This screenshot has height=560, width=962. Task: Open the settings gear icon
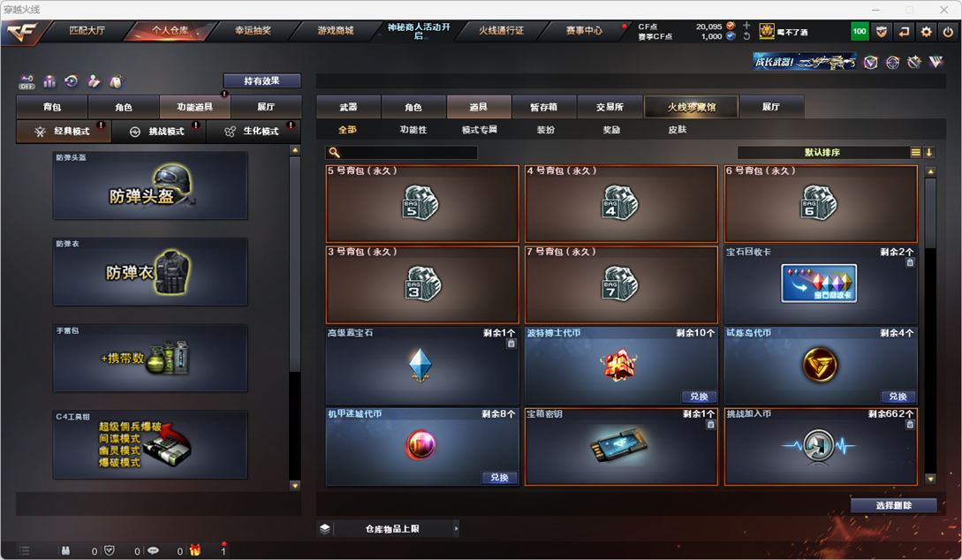coord(926,32)
